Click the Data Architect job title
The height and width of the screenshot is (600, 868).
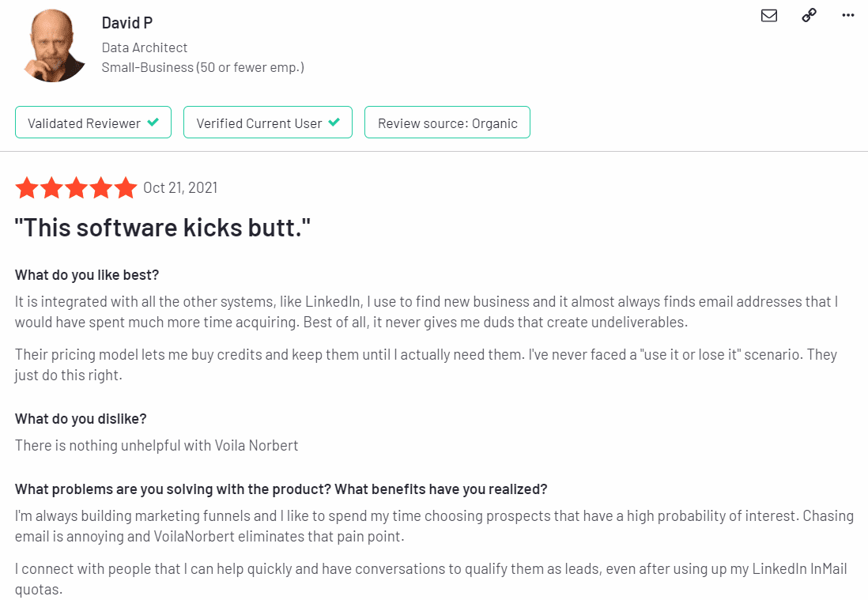click(145, 47)
